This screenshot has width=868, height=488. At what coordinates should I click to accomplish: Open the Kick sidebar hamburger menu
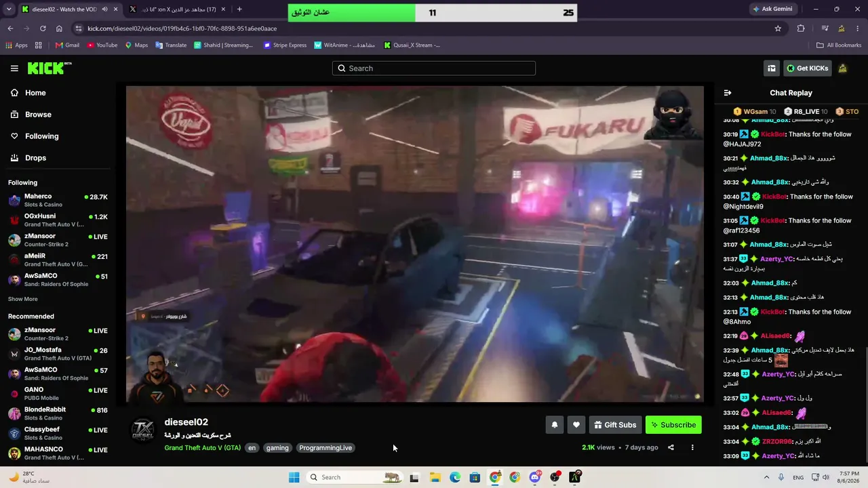point(14,68)
